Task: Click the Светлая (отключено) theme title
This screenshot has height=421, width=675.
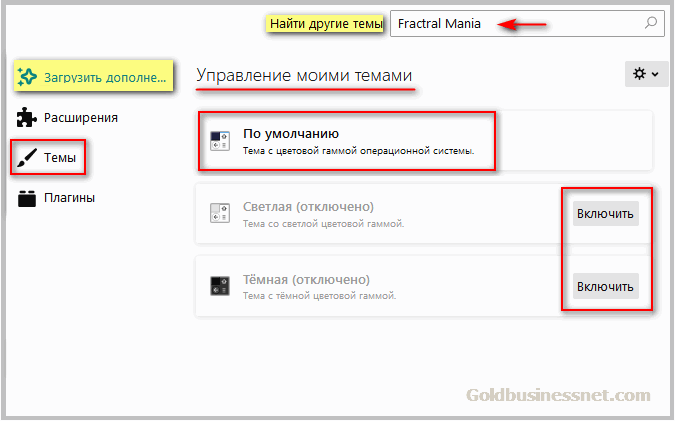Action: 308,207
